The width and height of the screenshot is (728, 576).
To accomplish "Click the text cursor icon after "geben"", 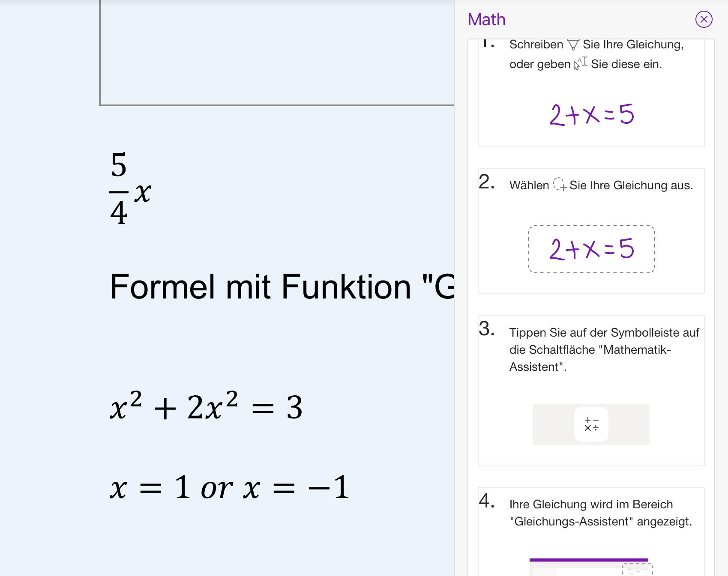I will 581,63.
